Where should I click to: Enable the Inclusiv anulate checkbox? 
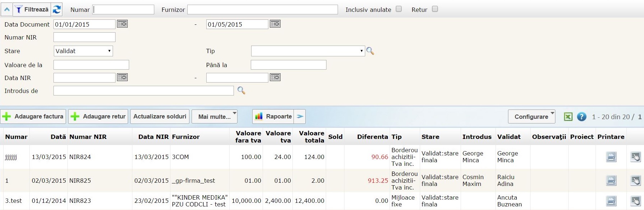(399, 9)
